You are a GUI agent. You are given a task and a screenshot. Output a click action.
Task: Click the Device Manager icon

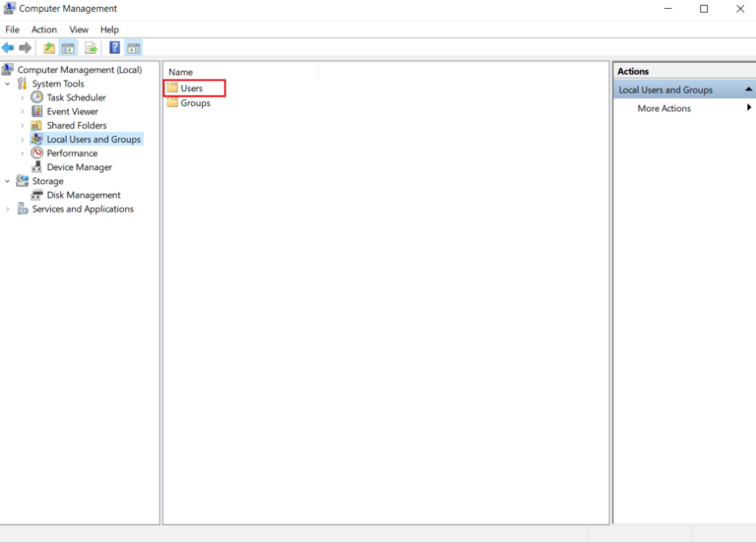click(x=36, y=166)
